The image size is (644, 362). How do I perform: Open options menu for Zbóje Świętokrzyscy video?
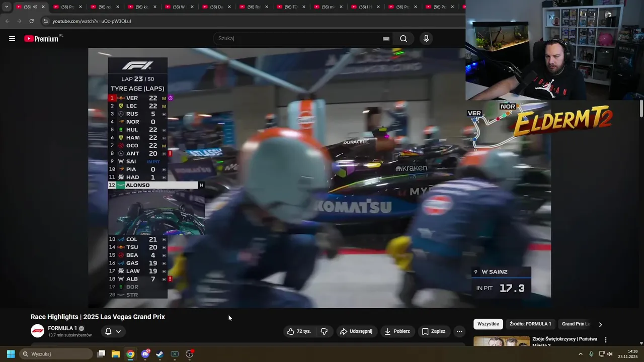(x=606, y=340)
